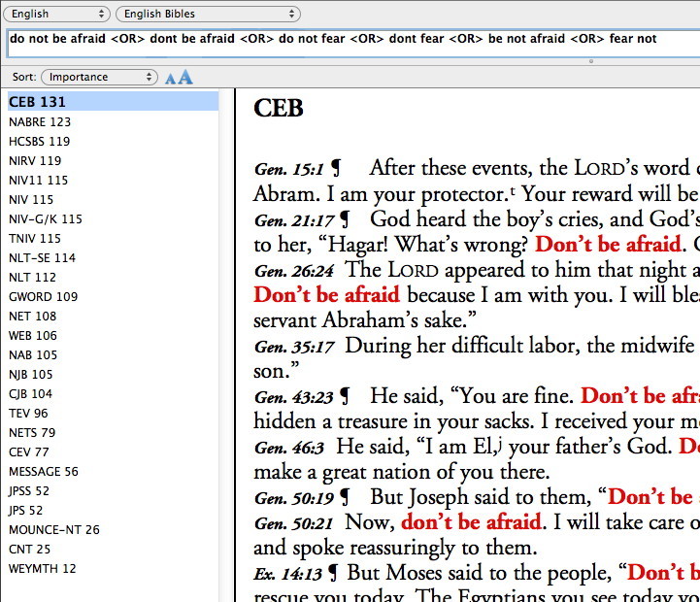Select NABRE 123 in results list

click(x=40, y=122)
